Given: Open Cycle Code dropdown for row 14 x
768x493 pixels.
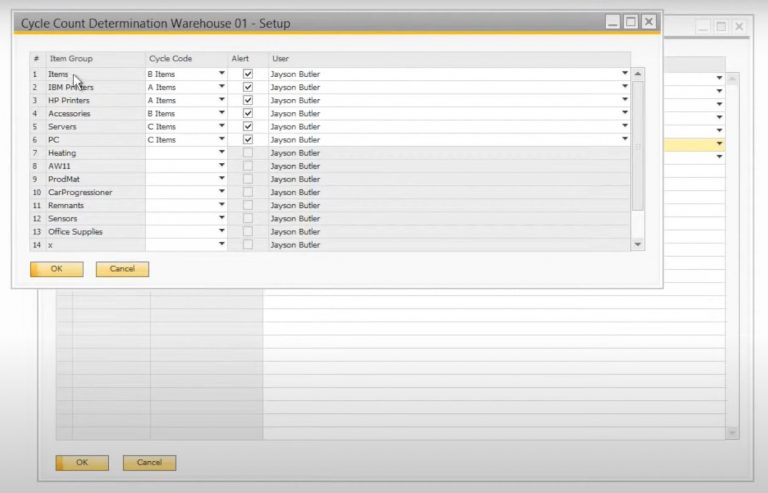Looking at the screenshot, I should click(x=221, y=244).
